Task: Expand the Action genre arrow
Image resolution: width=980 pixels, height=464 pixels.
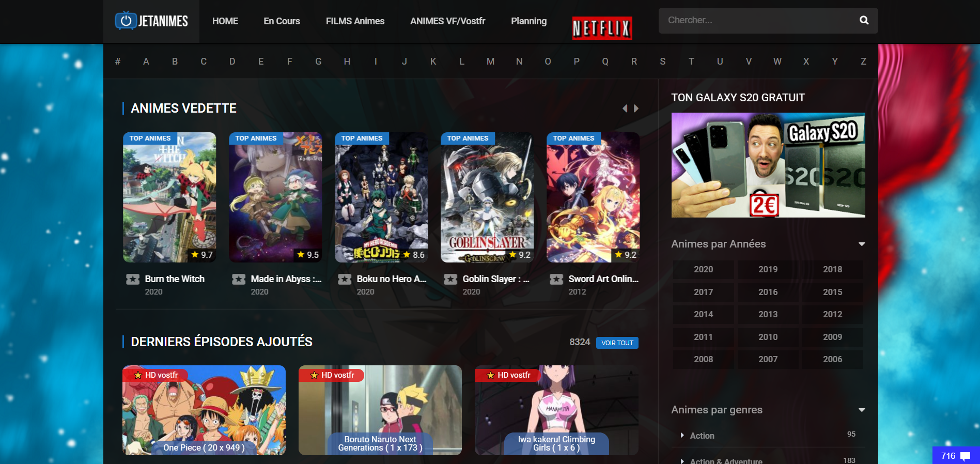Action: click(682, 436)
